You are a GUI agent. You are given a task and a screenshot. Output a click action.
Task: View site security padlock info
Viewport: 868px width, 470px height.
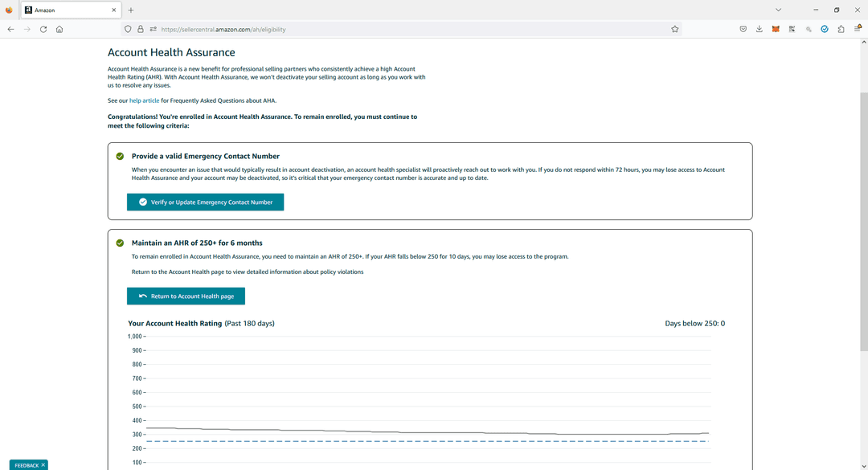coord(141,30)
